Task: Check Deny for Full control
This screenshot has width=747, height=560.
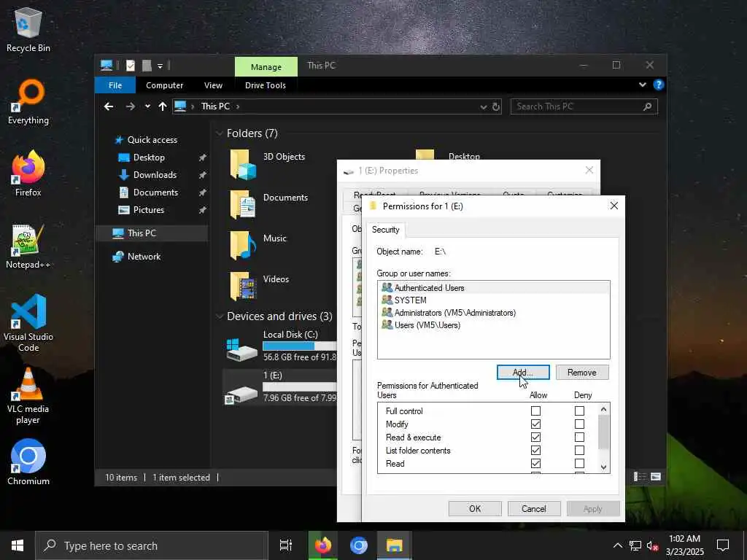Action: click(579, 411)
